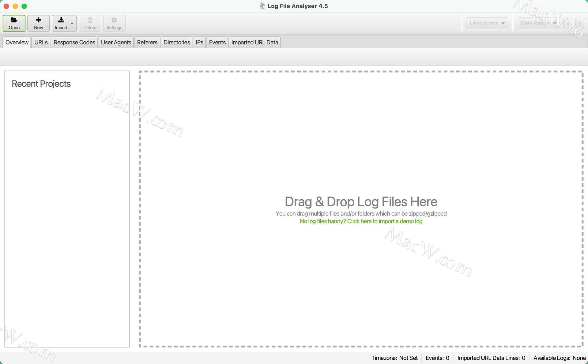Switch to the URLs tab
Viewport: 588px width, 364px height.
pos(41,42)
